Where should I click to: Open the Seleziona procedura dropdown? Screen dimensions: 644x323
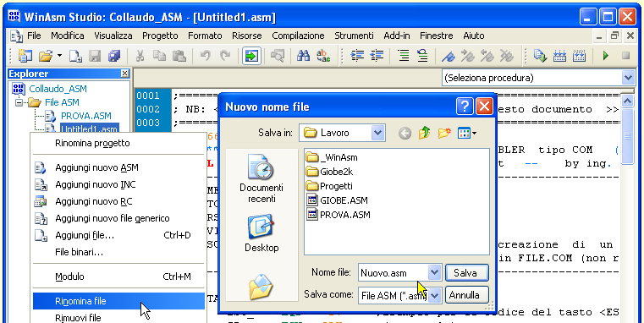pyautogui.click(x=628, y=78)
